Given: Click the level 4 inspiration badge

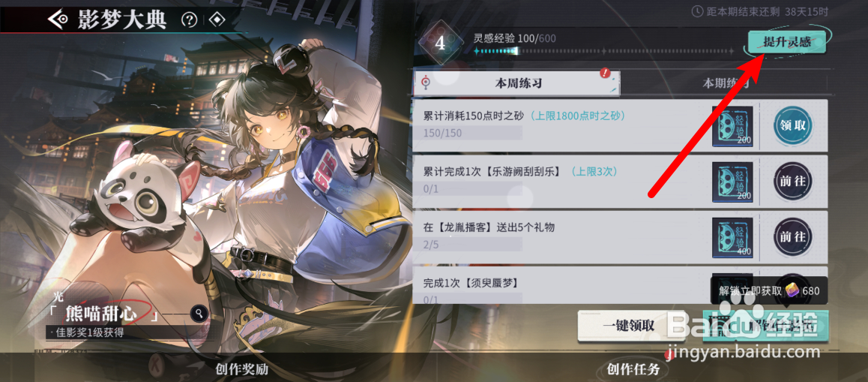Looking at the screenshot, I should [x=440, y=44].
